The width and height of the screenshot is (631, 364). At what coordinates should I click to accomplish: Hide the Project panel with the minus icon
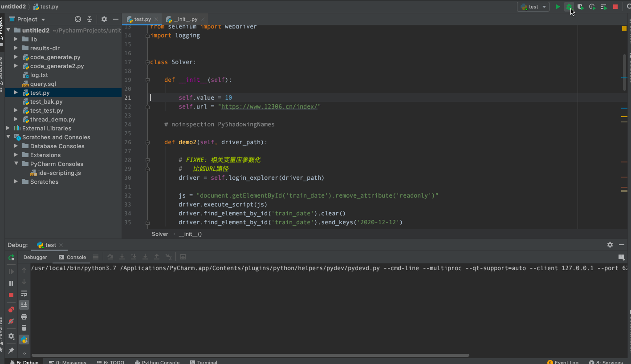[x=115, y=19]
